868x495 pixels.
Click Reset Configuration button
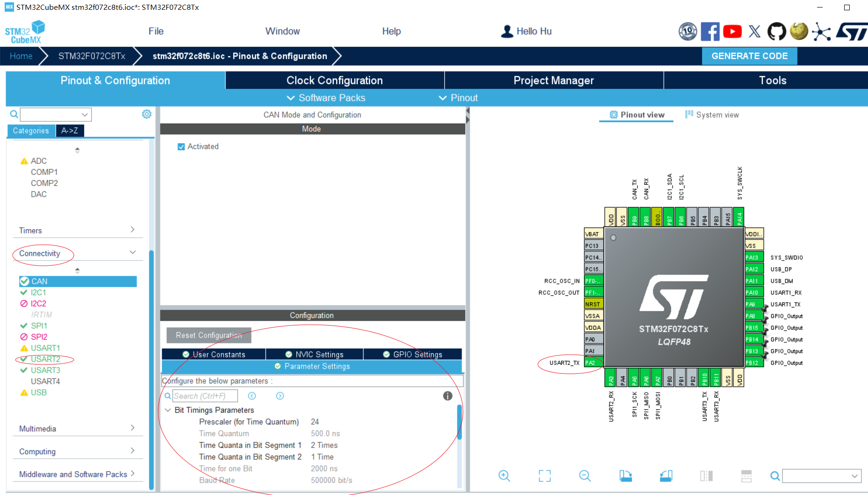pos(209,335)
